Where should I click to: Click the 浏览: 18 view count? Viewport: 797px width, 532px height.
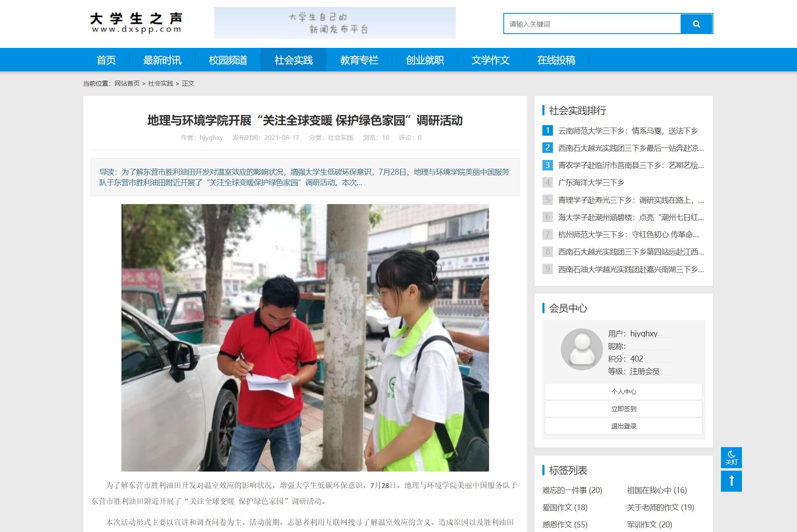click(x=376, y=138)
